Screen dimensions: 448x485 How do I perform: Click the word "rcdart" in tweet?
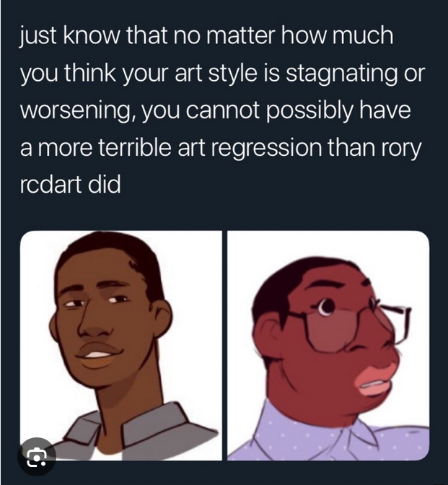(50, 185)
